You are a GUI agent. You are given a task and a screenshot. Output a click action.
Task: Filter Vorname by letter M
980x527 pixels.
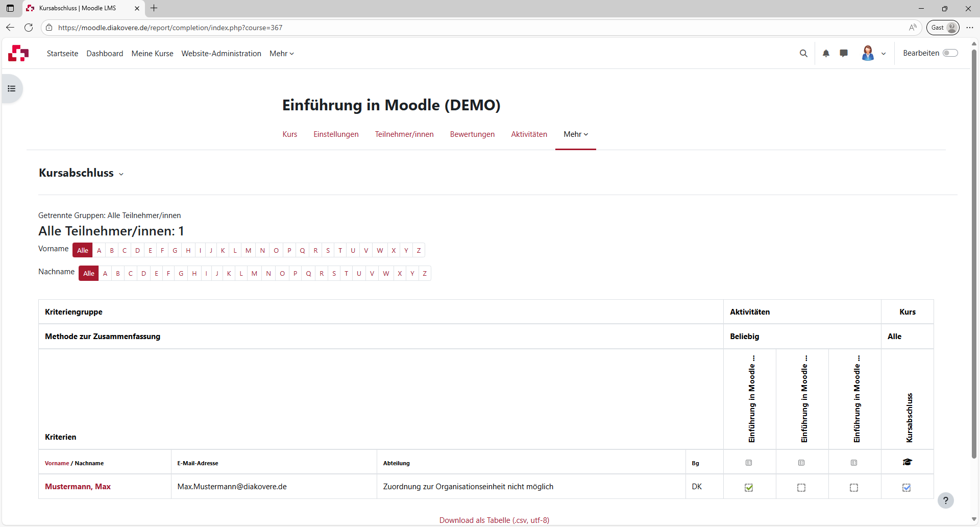(248, 250)
